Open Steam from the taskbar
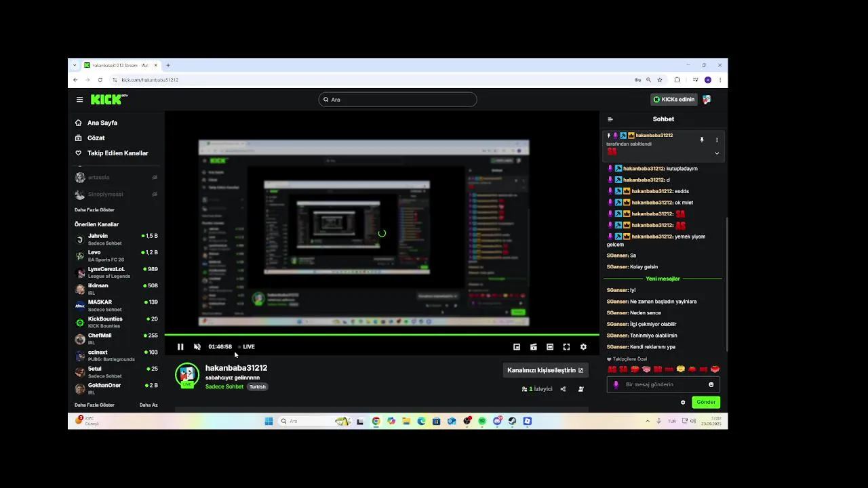The width and height of the screenshot is (868, 488). tap(512, 421)
